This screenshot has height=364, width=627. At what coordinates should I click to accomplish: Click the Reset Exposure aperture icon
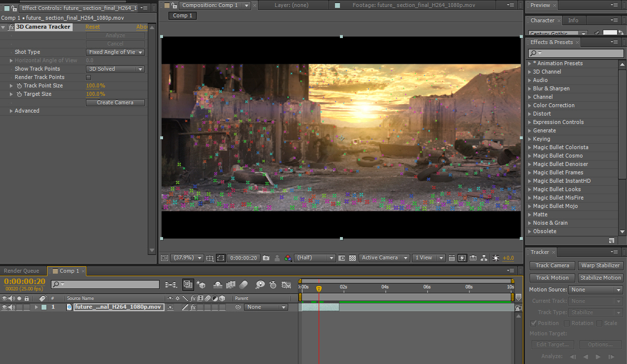pyautogui.click(x=496, y=258)
